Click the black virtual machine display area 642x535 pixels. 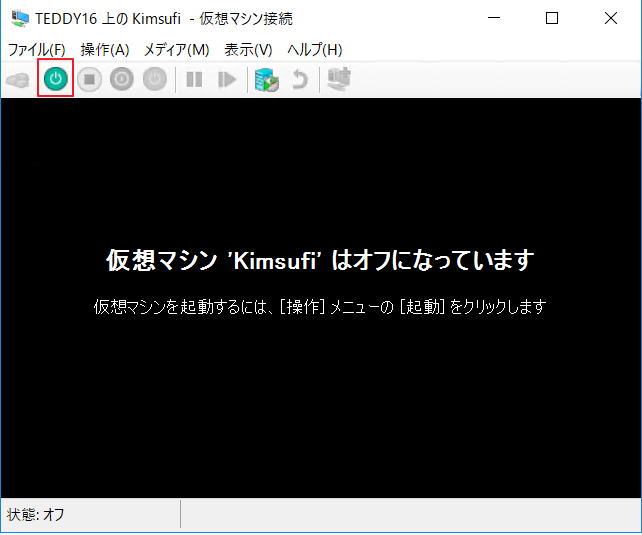(x=320, y=400)
